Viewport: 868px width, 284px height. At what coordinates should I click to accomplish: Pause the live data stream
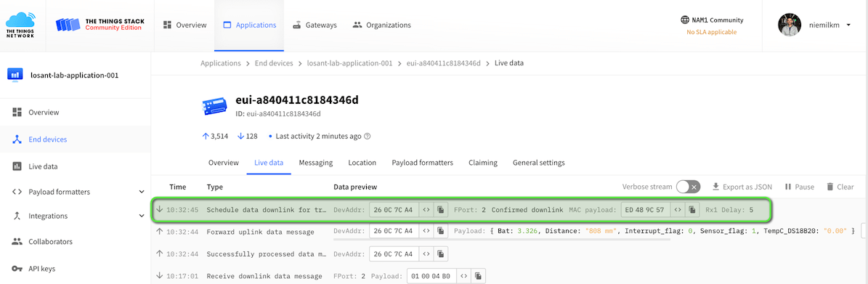coord(799,187)
